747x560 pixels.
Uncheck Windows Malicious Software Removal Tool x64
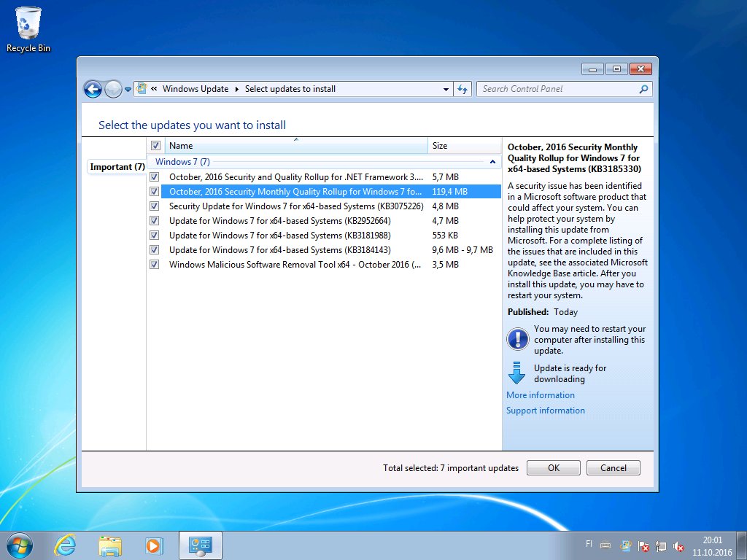tap(154, 265)
